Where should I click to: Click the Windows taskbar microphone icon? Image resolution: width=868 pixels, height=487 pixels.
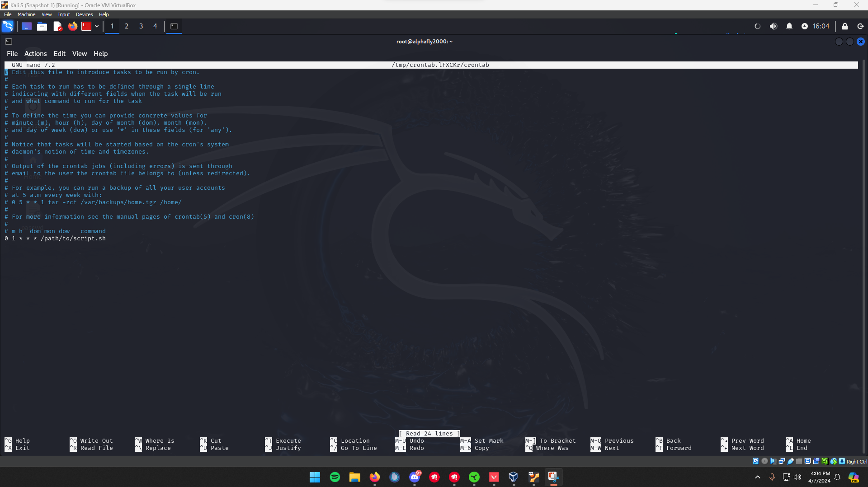(x=772, y=477)
